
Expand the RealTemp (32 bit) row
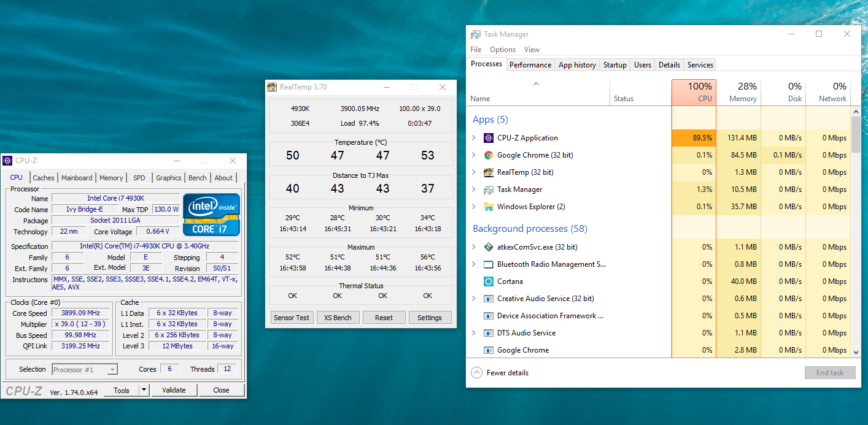pos(474,172)
